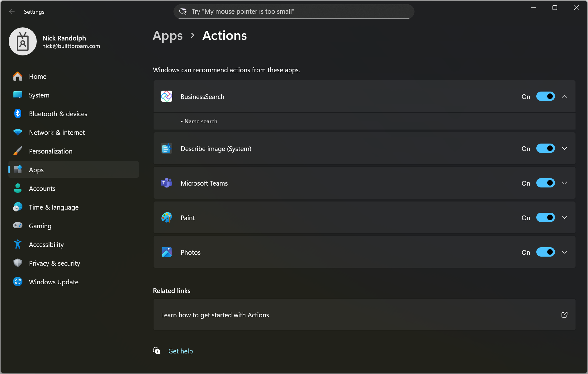Turn off BusinessSearch actions toggle

pyautogui.click(x=545, y=97)
